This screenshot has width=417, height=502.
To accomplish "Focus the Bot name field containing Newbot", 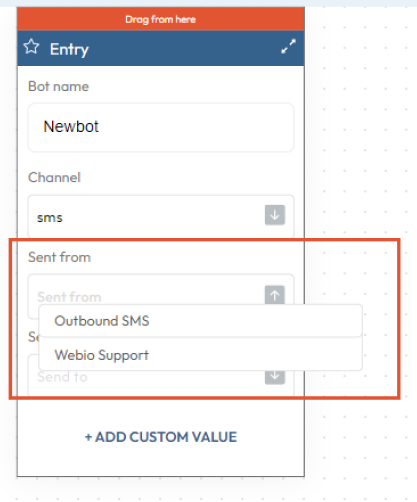I will coord(161,127).
